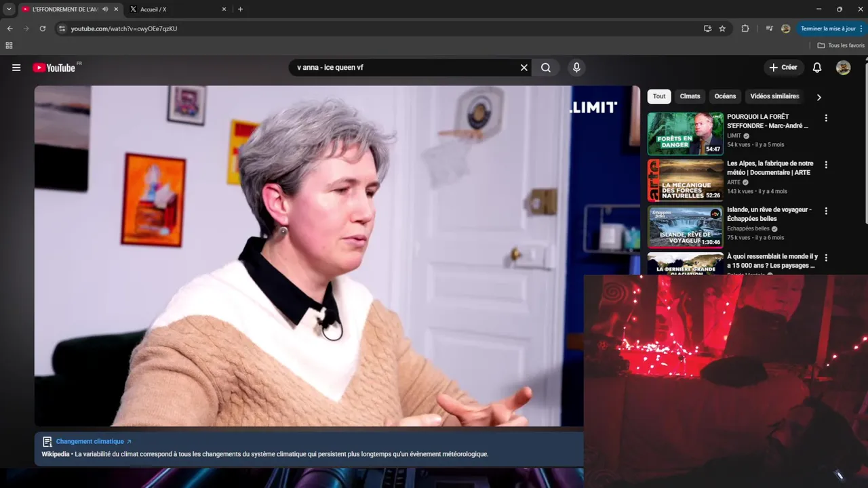Click the youtube.com URL address field

tap(124, 28)
